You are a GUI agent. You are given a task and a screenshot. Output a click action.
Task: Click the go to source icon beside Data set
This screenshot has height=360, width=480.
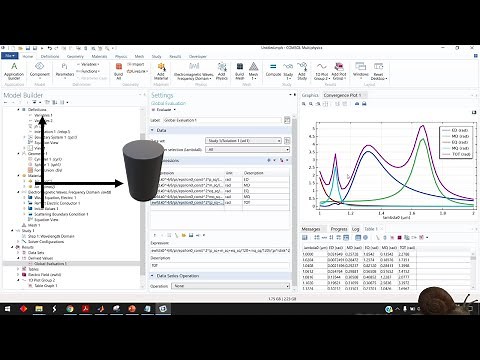(287, 141)
